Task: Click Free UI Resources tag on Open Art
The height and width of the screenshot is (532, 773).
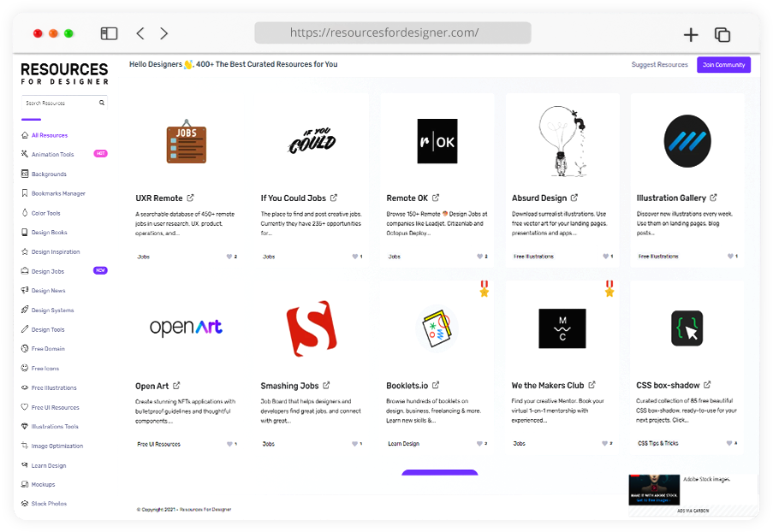Action: 158,444
